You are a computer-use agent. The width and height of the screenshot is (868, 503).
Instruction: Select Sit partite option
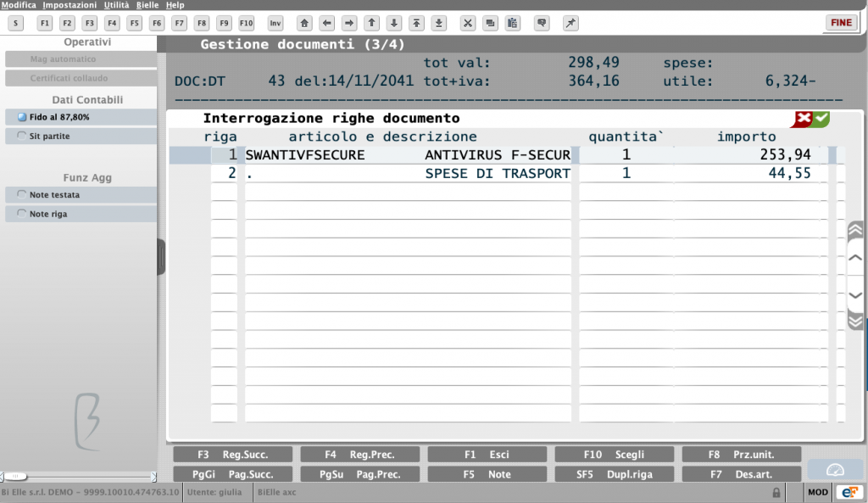(81, 136)
